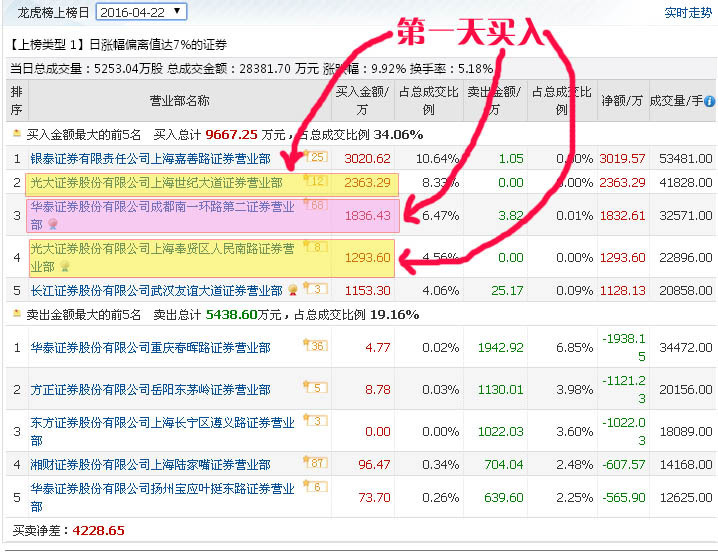Image resolution: width=718 pixels, height=553 pixels.
Task: Click the 排序 column header
Action: coord(16,101)
